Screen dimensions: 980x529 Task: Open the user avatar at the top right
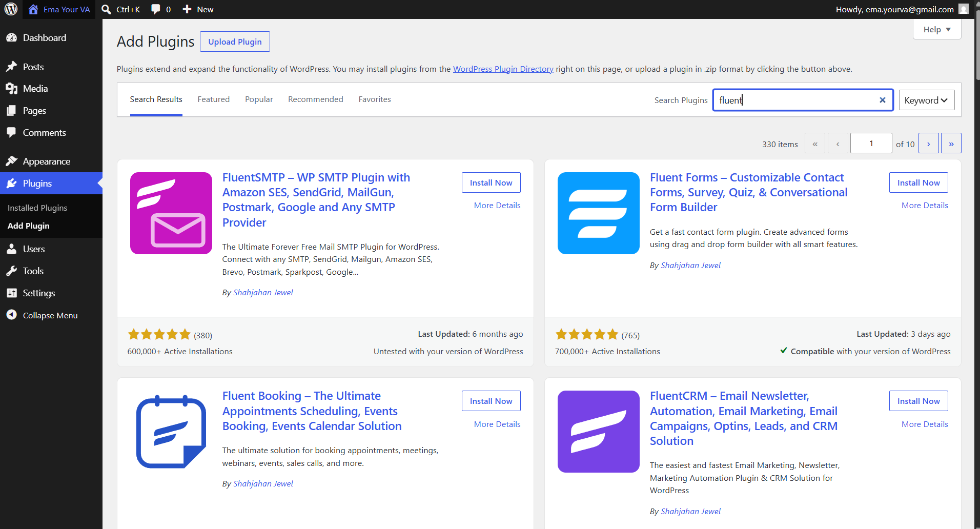pyautogui.click(x=964, y=9)
